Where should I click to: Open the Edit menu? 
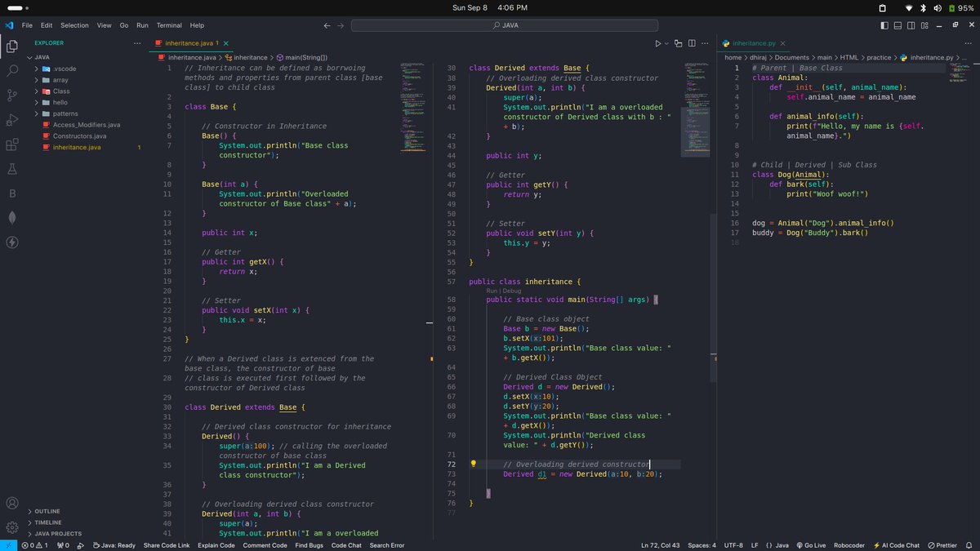[47, 25]
